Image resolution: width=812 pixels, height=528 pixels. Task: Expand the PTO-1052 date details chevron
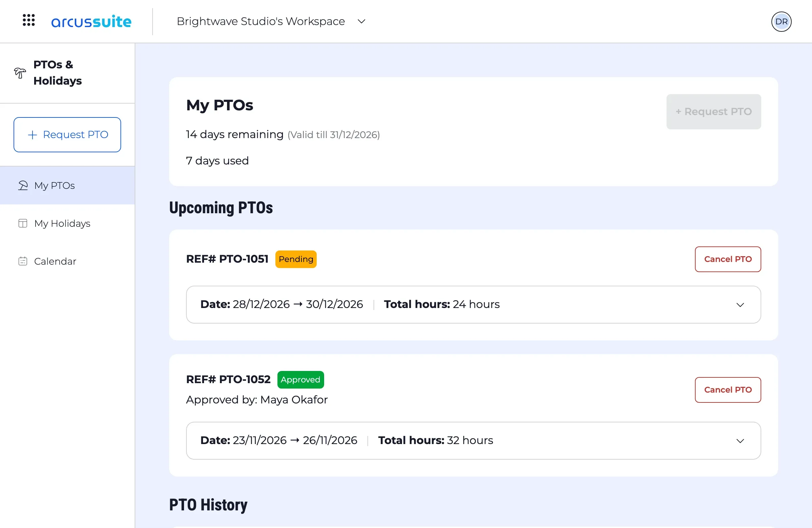740,441
